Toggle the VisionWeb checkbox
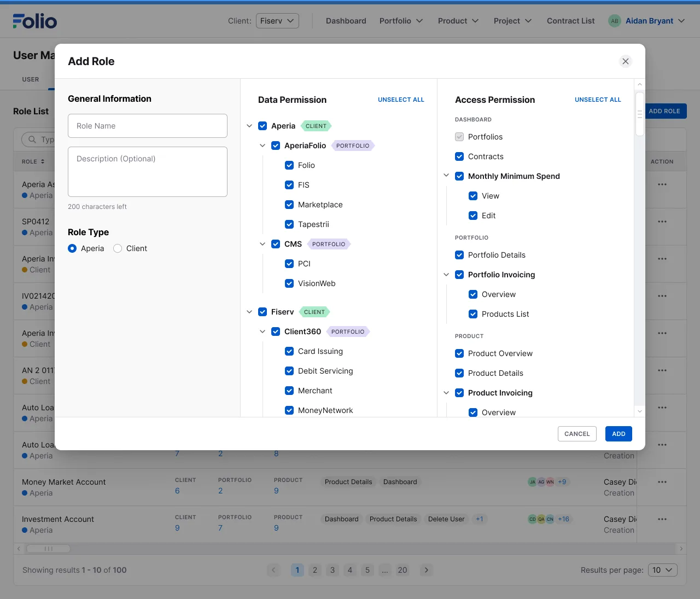 (289, 283)
